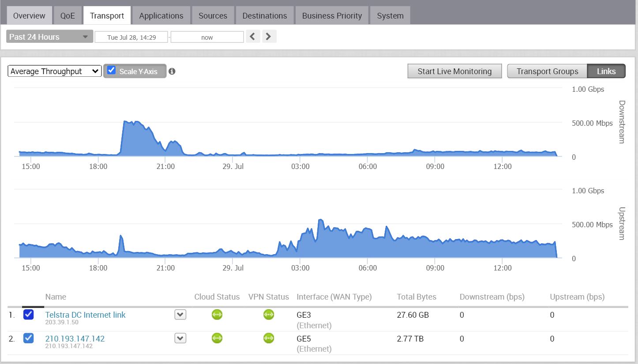Click VPN Status icon for Telstra DC link

pyautogui.click(x=269, y=315)
